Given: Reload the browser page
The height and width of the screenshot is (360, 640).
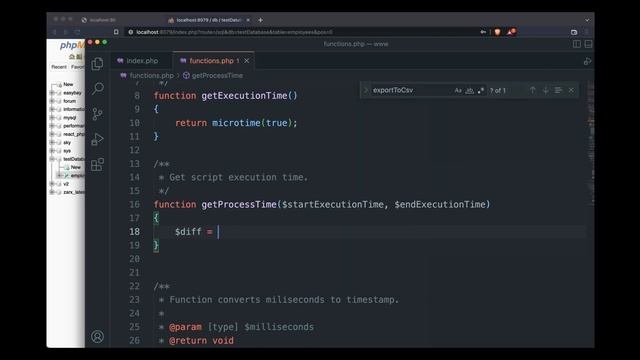Looking at the screenshot, I should coord(77,32).
